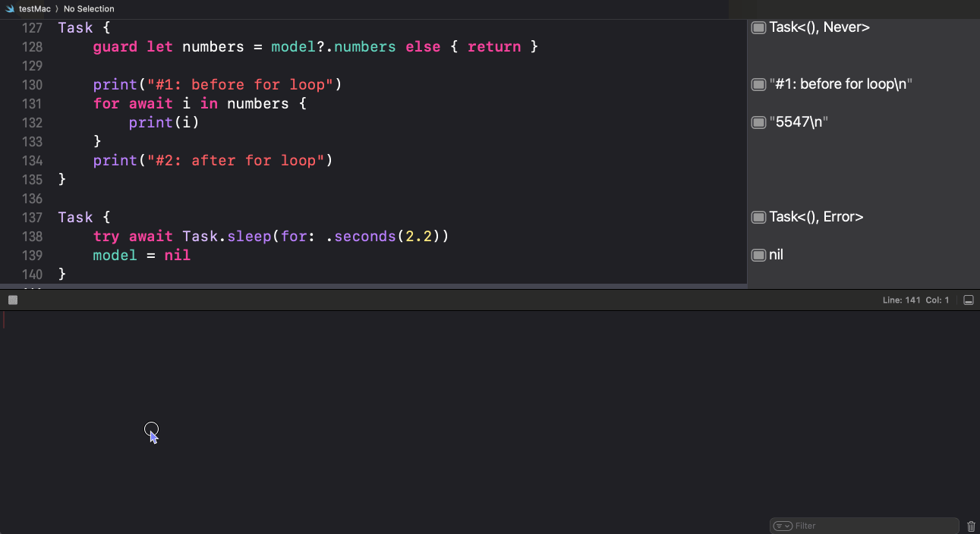Quick Look the nil result
The height and width of the screenshot is (534, 980).
758,256
